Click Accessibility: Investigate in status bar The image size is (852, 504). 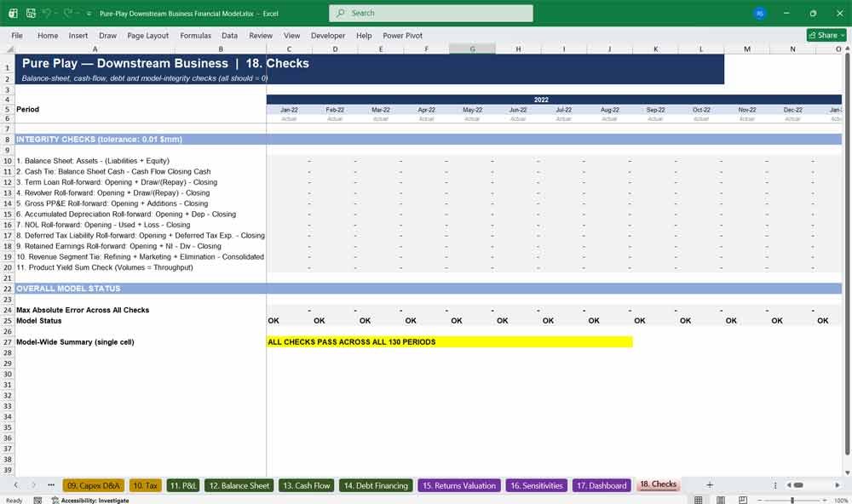[x=90, y=501]
